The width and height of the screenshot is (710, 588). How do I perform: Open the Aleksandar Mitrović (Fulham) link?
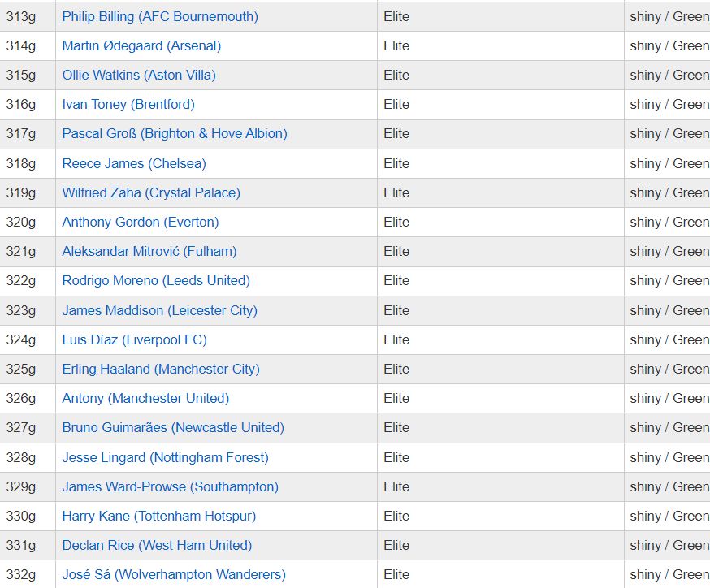click(149, 252)
